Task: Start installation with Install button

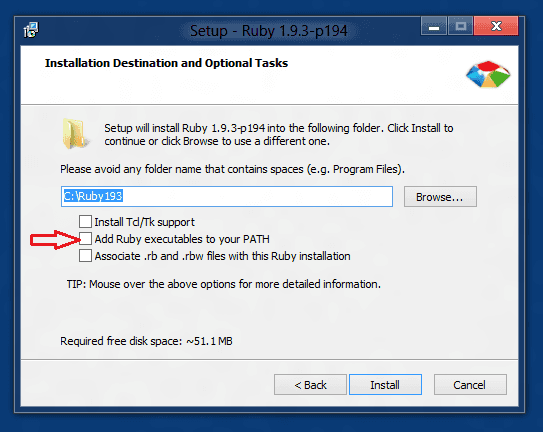Action: 385,385
